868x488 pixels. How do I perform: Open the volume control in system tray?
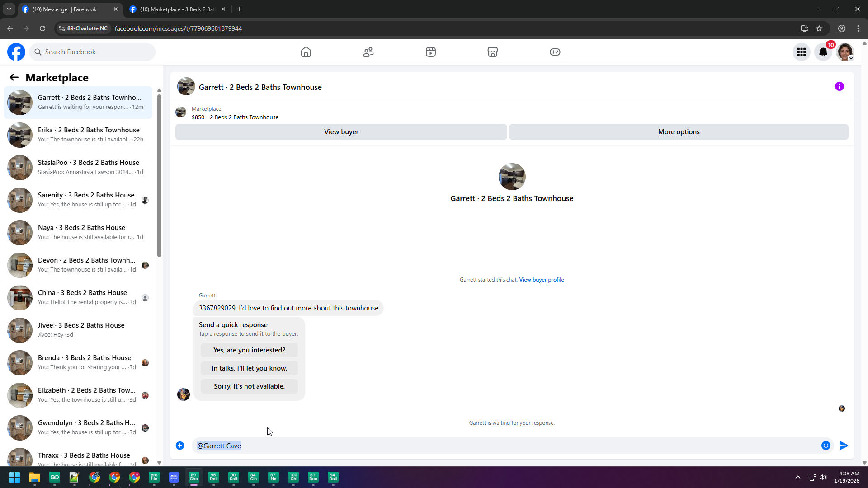823,477
